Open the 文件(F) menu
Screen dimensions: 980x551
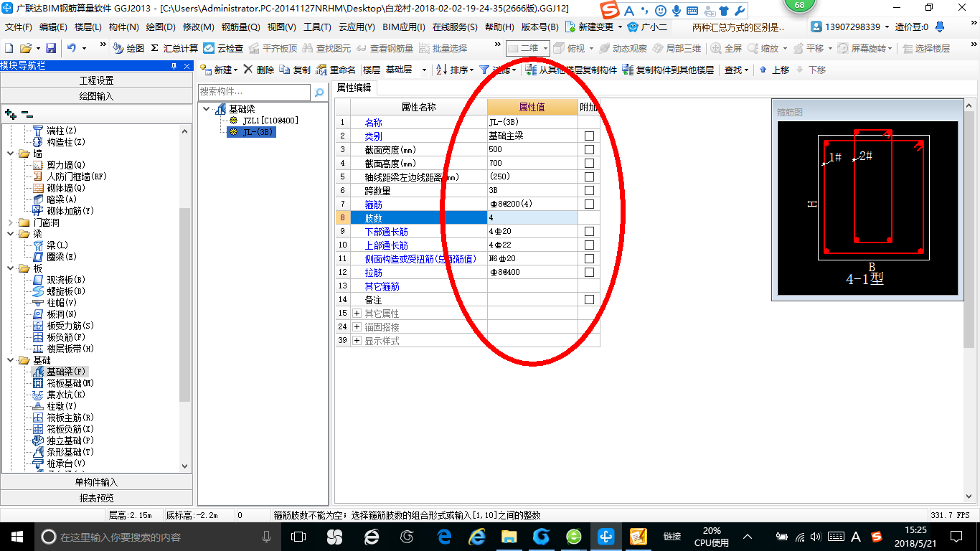tap(19, 27)
